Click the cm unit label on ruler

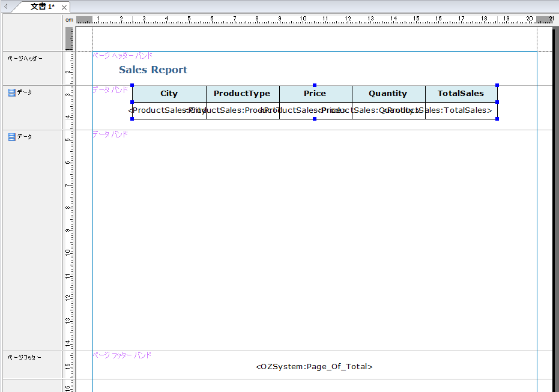click(x=69, y=20)
